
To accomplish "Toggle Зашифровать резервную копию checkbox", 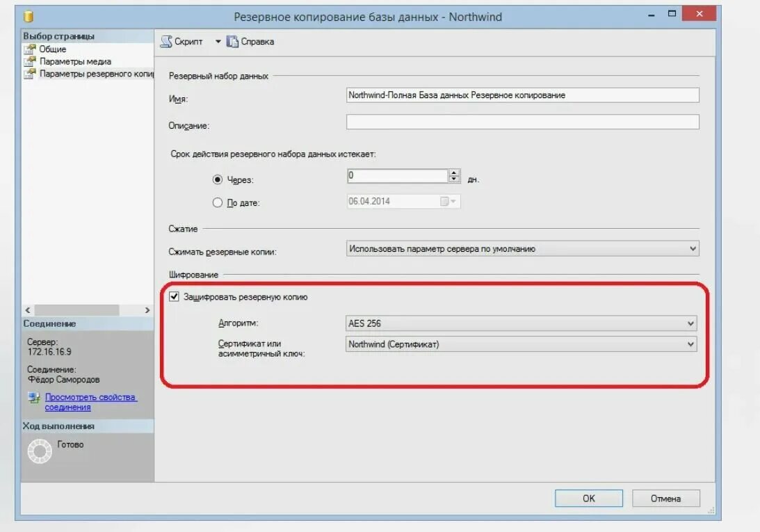I will tap(174, 296).
